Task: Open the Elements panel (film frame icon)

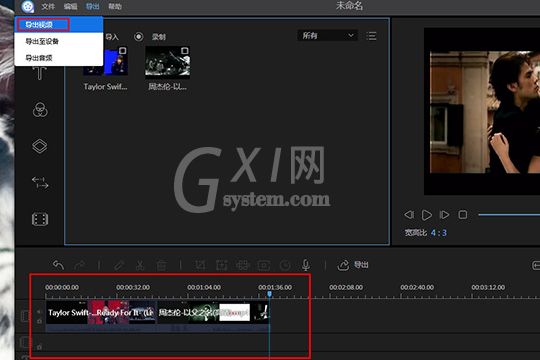Action: (x=40, y=219)
